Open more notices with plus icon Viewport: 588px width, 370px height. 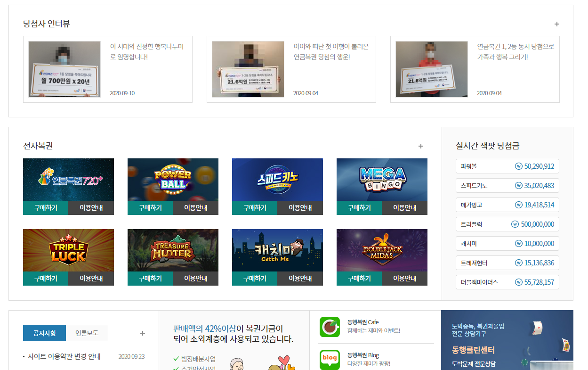pos(143,333)
